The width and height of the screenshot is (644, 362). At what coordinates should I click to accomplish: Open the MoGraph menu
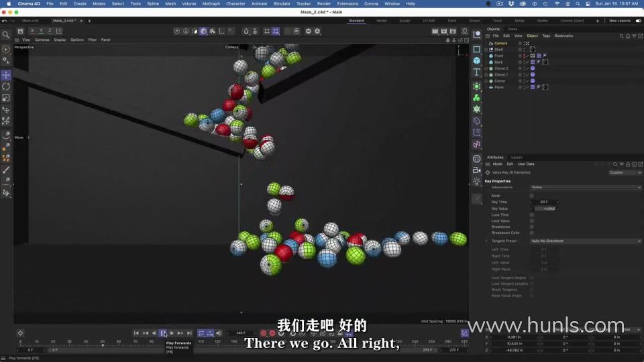coord(211,3)
